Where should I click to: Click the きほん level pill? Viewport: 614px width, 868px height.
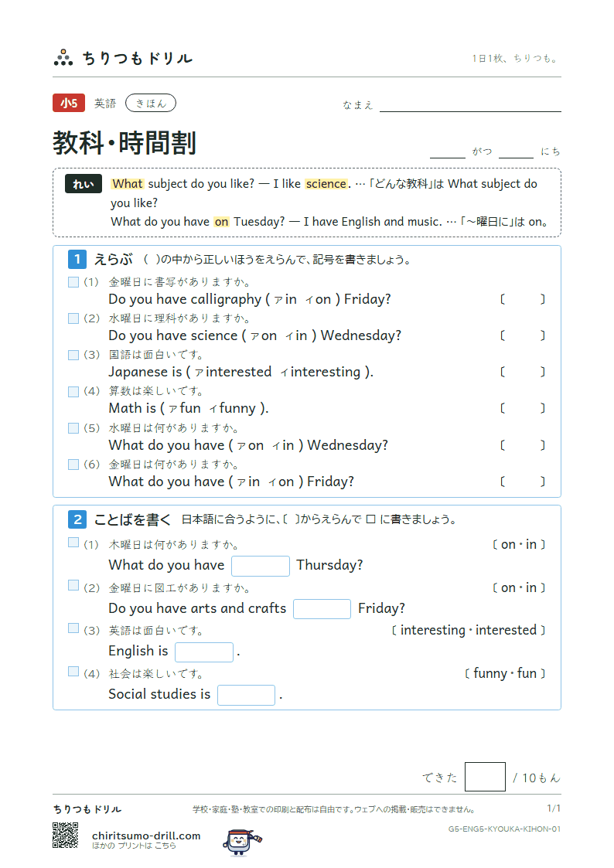(151, 103)
